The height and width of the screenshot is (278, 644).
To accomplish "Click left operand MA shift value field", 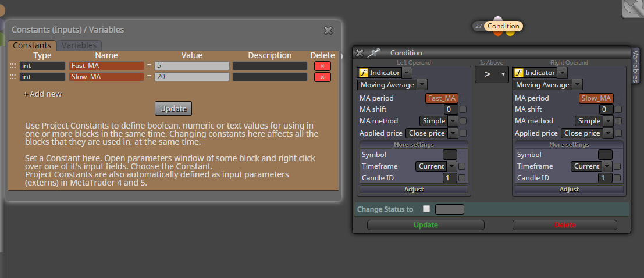I will pyautogui.click(x=450, y=109).
